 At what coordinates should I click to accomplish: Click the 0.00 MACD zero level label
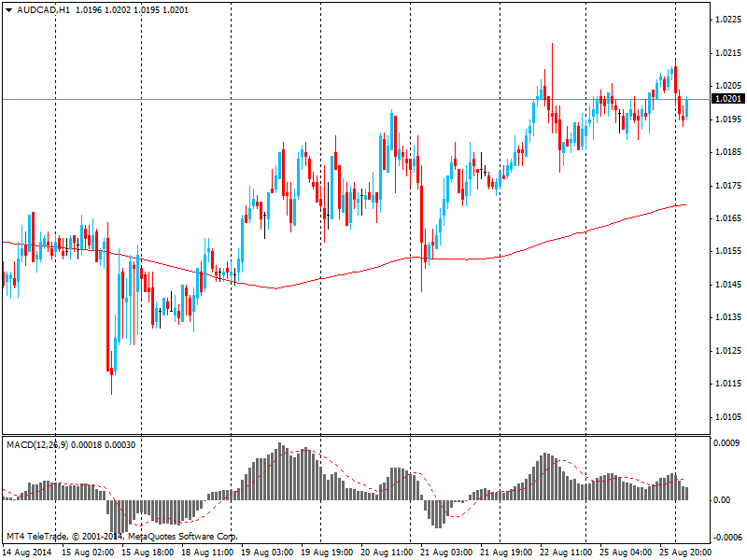click(x=723, y=500)
